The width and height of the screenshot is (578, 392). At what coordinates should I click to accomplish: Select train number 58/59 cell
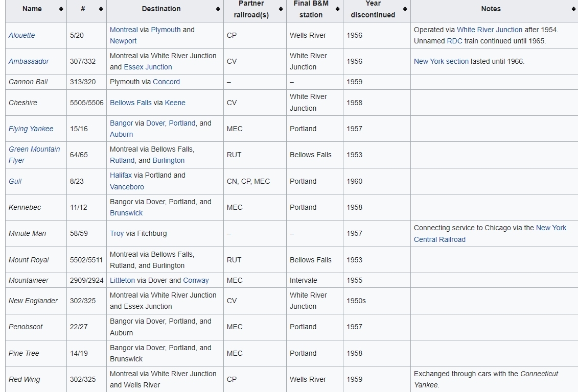point(87,234)
